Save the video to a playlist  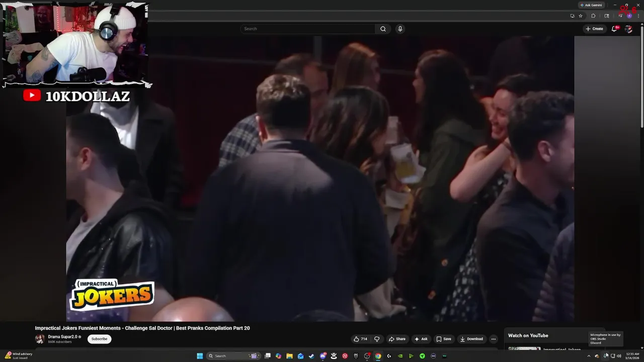click(x=444, y=339)
